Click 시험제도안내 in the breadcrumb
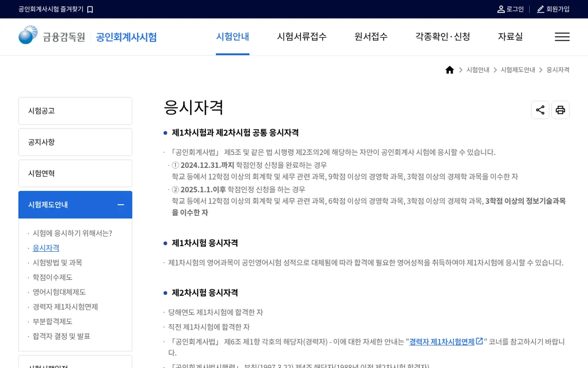 tap(518, 70)
